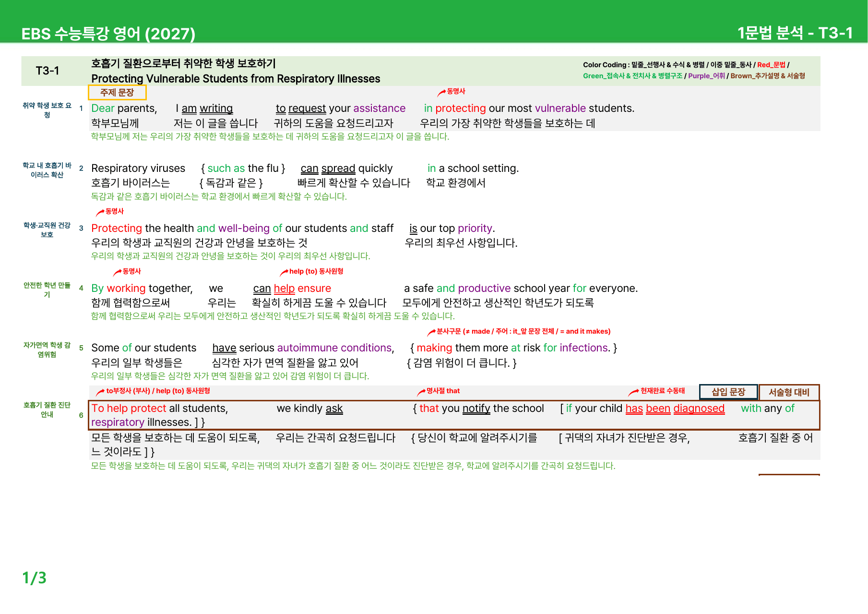868x614 pixels.
Task: Click the green word 'Dear' in sentence 1
Action: (x=103, y=108)
